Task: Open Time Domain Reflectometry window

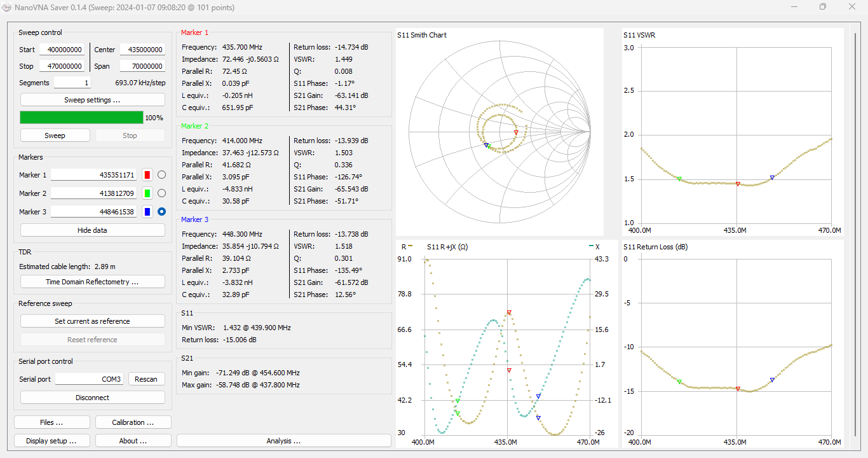Action: [92, 282]
